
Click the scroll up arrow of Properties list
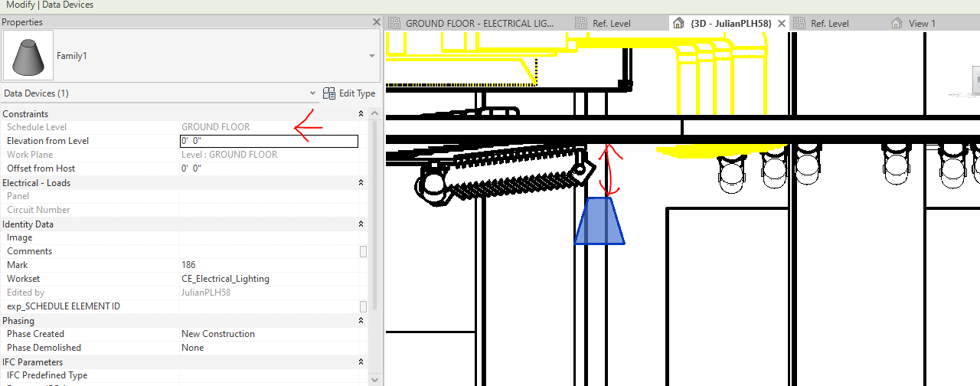(x=374, y=113)
